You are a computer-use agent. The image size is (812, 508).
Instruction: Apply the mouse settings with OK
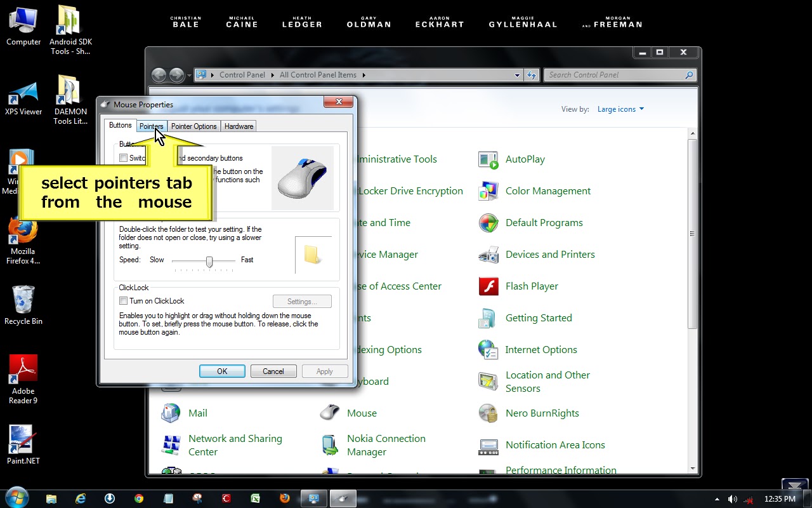222,371
